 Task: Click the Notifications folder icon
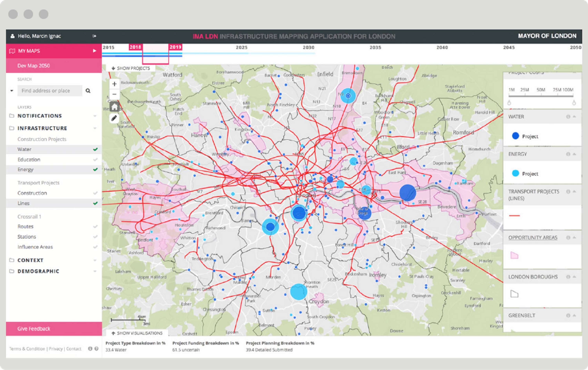coord(12,116)
